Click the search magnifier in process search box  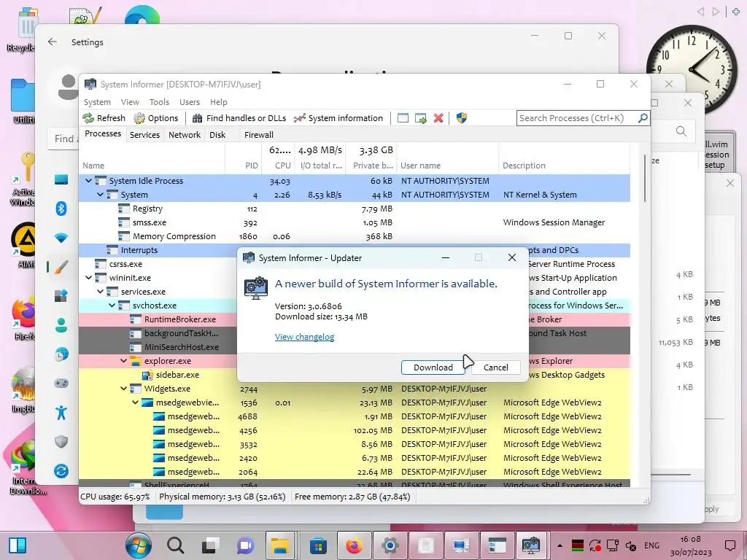[x=643, y=117]
